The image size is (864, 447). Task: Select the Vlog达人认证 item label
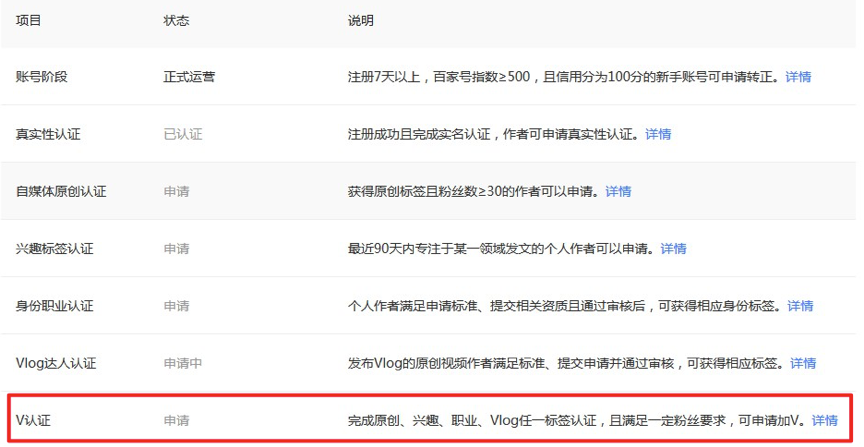(56, 363)
